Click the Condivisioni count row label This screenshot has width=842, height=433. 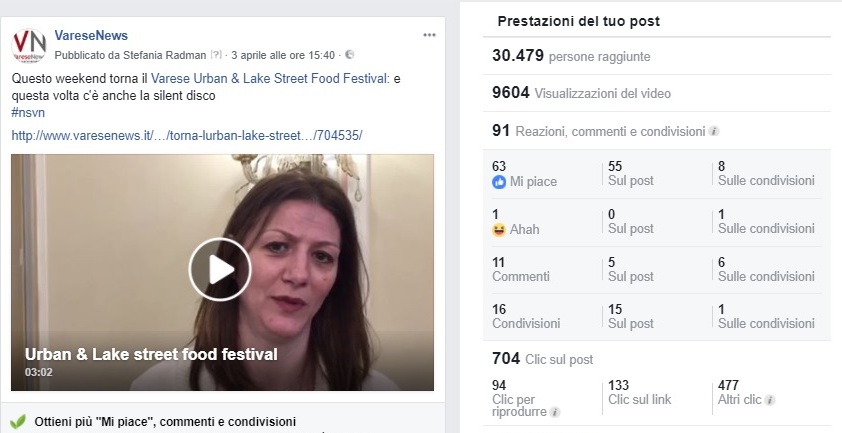tap(526, 323)
